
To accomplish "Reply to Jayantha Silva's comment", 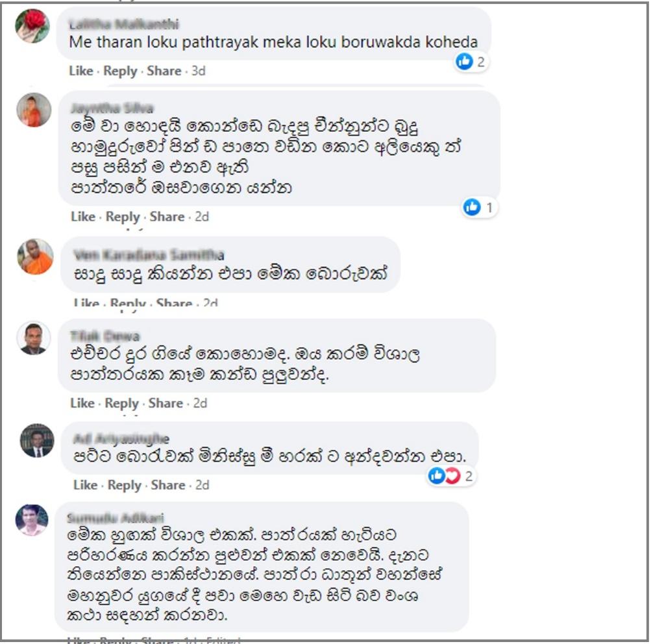I will coord(123,217).
